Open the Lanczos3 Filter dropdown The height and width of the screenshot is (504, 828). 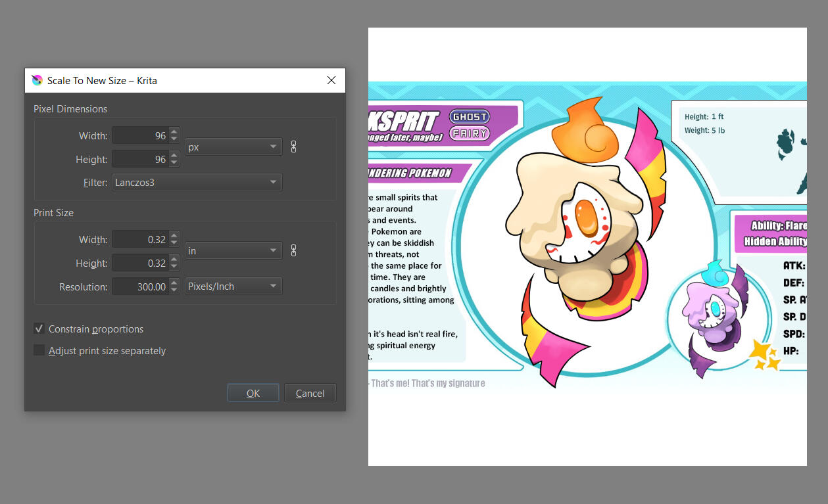[x=197, y=182]
